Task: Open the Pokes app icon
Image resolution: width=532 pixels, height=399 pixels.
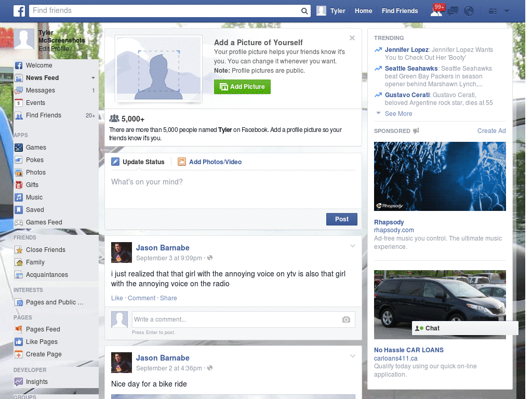Action: tap(19, 160)
